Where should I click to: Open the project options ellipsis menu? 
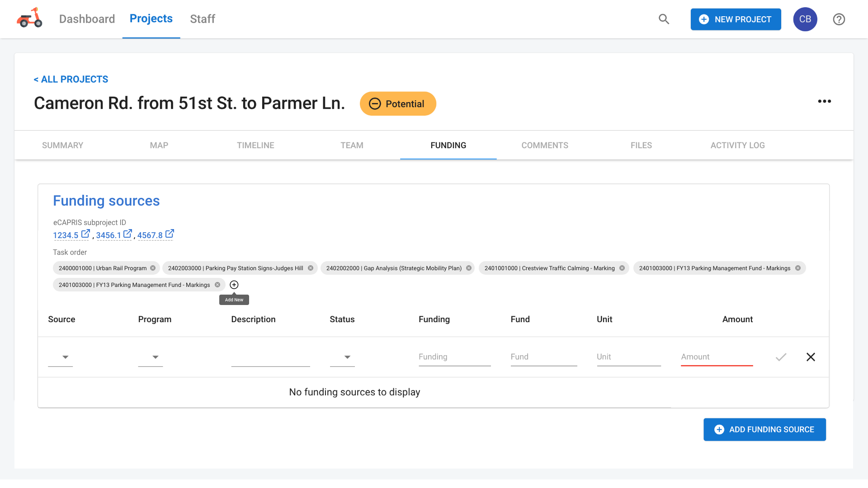(825, 102)
